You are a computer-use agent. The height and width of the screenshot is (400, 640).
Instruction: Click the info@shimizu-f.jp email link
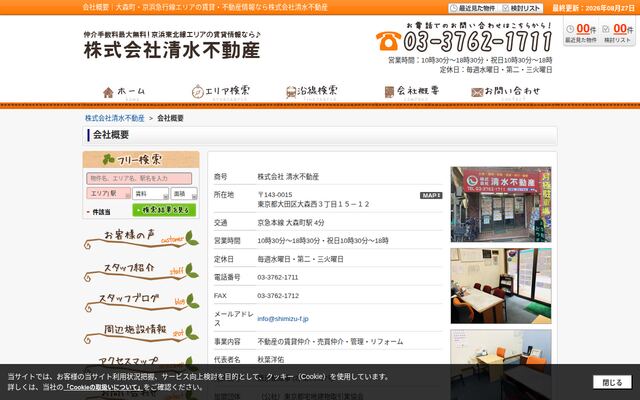coord(283,319)
